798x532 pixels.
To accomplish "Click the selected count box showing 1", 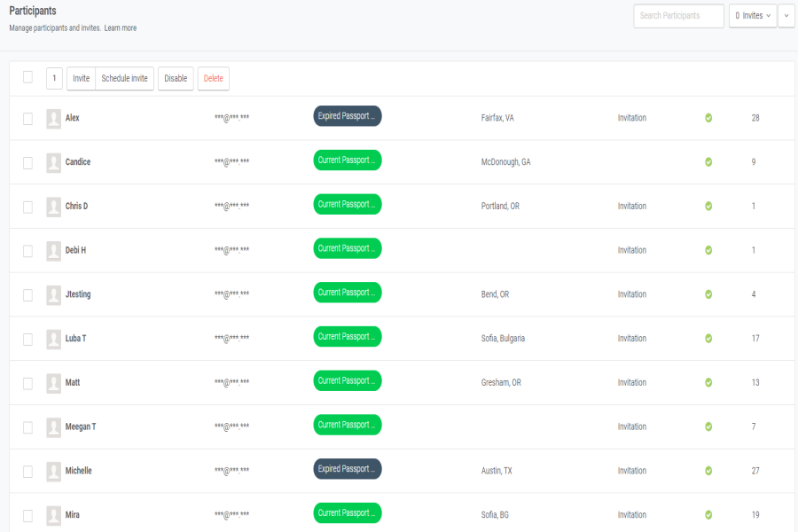I will point(54,78).
